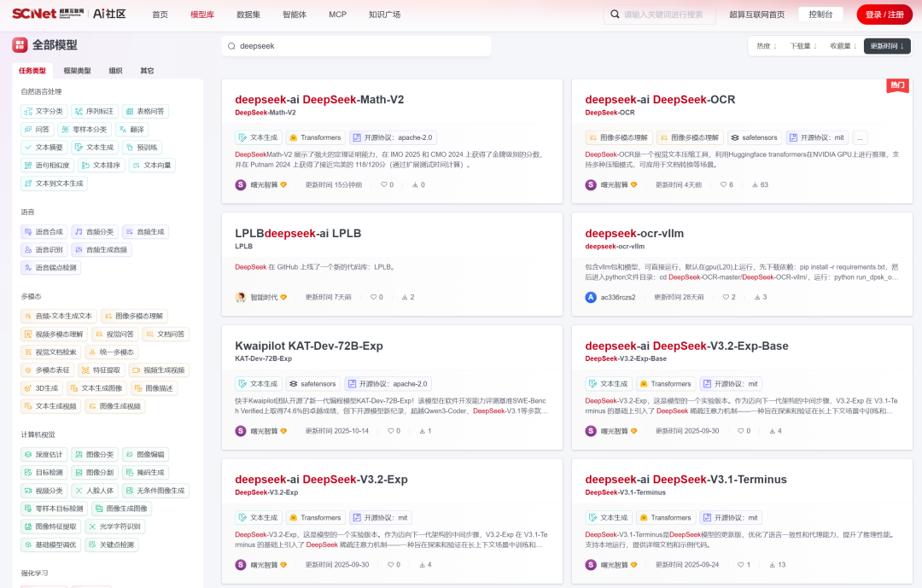Click the 全部模型 grid icon
The width and height of the screenshot is (922, 588).
[20, 44]
